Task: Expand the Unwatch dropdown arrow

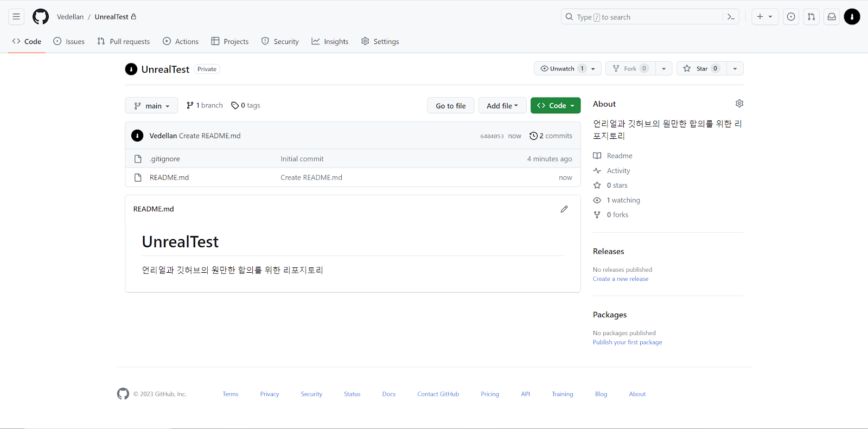Action: [x=593, y=68]
